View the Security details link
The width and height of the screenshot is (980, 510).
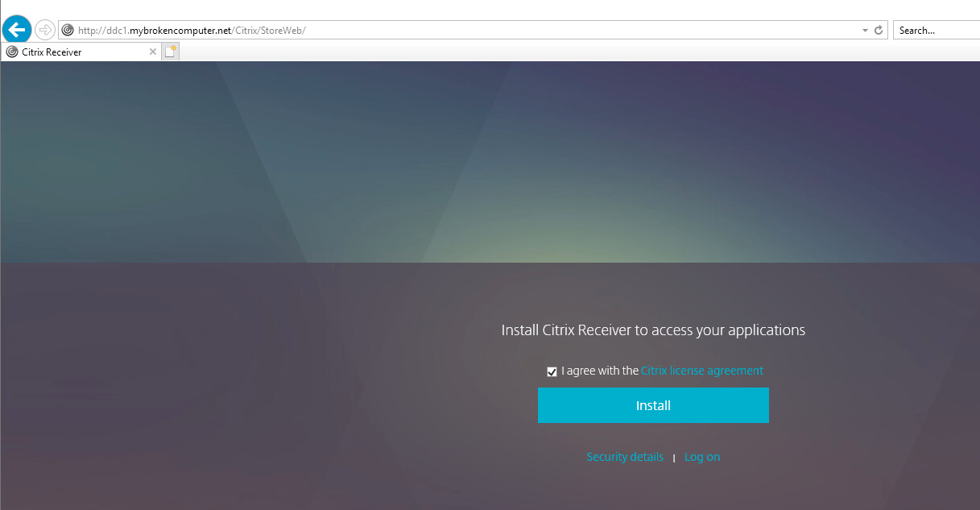pos(625,457)
